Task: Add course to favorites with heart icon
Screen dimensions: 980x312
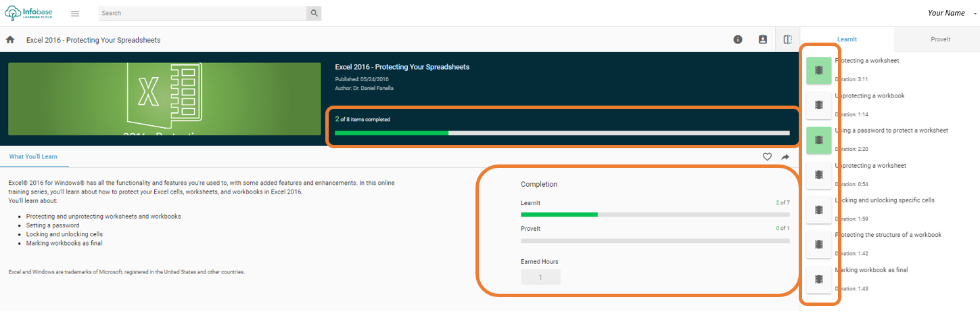Action: [767, 157]
